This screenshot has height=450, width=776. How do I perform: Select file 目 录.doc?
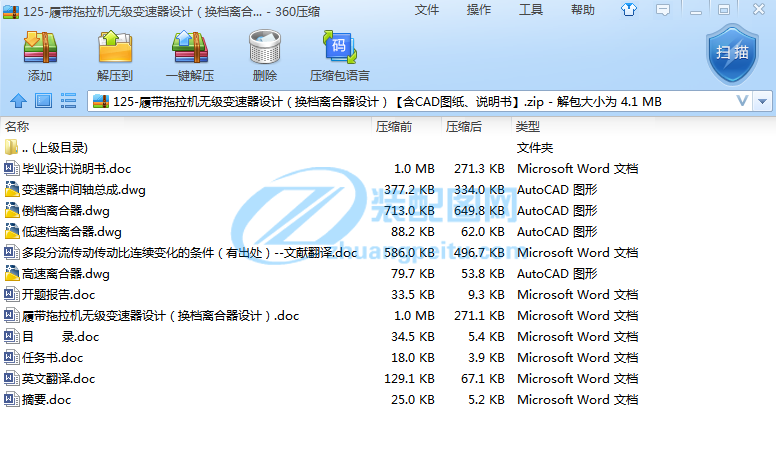click(60, 337)
